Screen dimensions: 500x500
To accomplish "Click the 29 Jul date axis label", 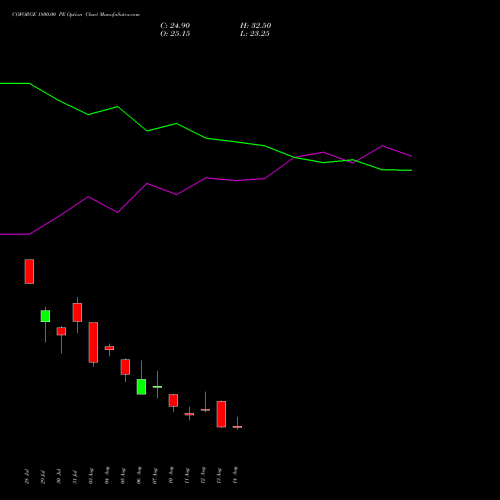I will [x=43, y=477].
